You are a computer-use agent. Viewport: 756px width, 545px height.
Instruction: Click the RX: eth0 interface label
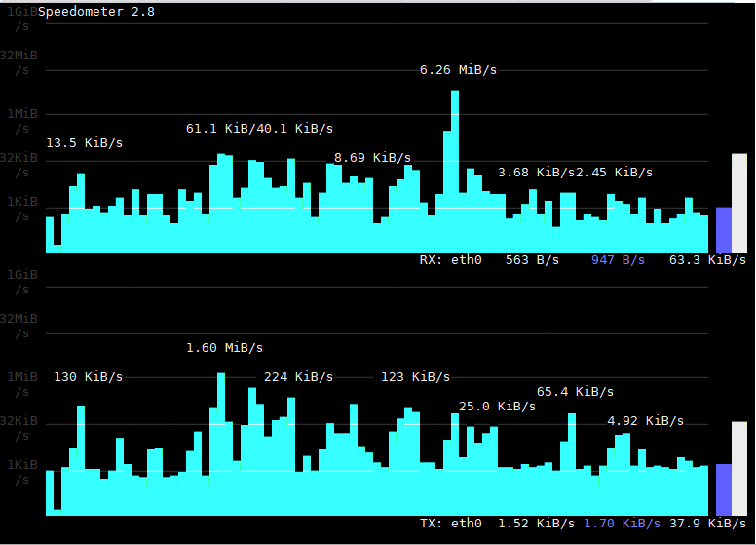(x=450, y=260)
